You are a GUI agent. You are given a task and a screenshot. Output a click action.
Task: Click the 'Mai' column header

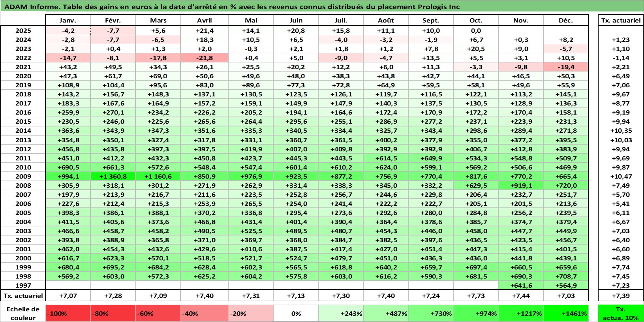pos(251,21)
